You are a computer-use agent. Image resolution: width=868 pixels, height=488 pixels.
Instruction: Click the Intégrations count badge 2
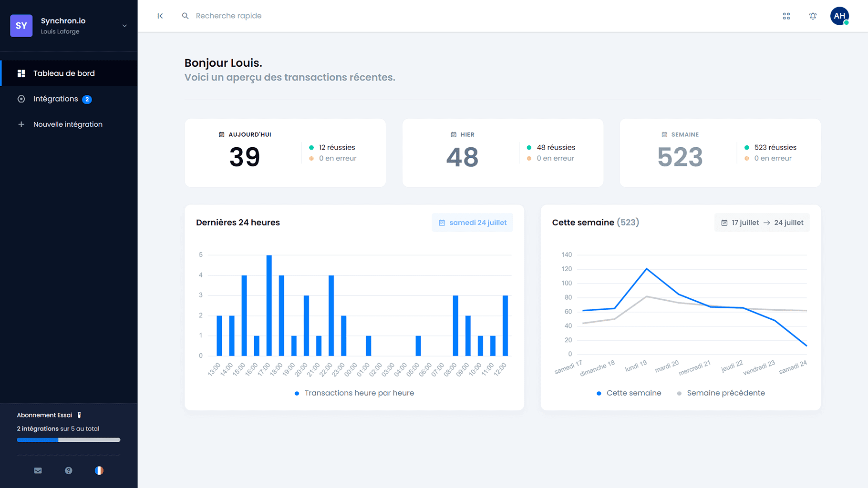point(87,100)
